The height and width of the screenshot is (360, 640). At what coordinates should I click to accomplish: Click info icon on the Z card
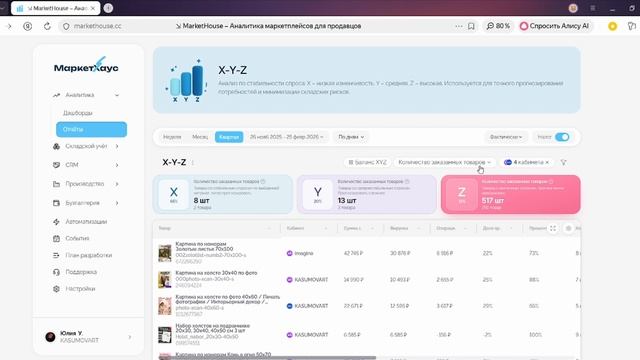click(551, 181)
